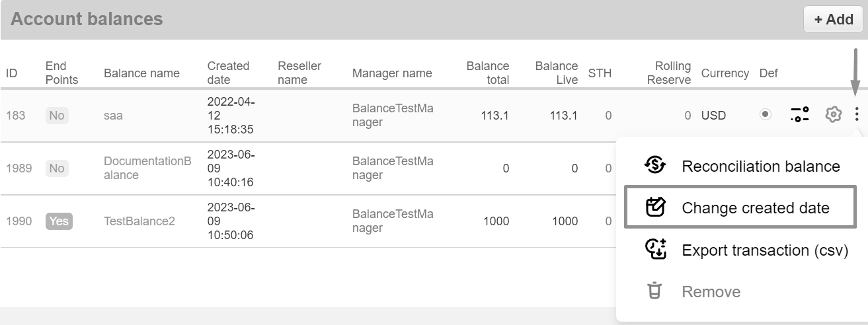The image size is (868, 325).
Task: Sort by the Created date column header
Action: click(x=228, y=73)
